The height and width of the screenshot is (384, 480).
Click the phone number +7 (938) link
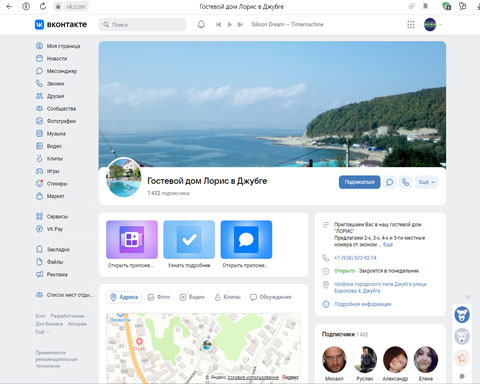[355, 258]
